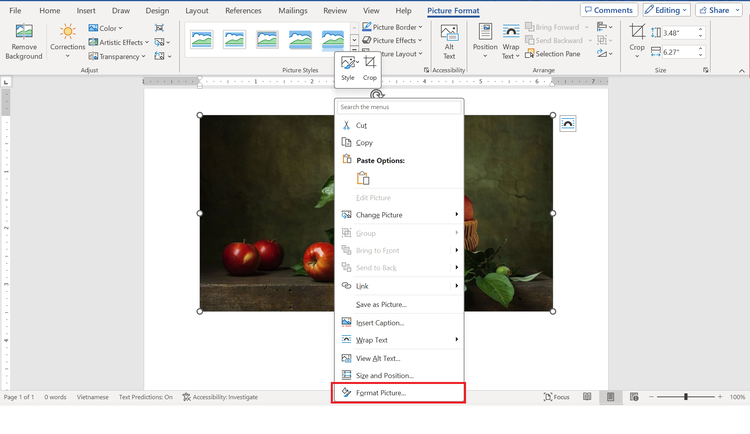Click the Comments button
Image resolution: width=750 pixels, height=434 pixels.
609,10
